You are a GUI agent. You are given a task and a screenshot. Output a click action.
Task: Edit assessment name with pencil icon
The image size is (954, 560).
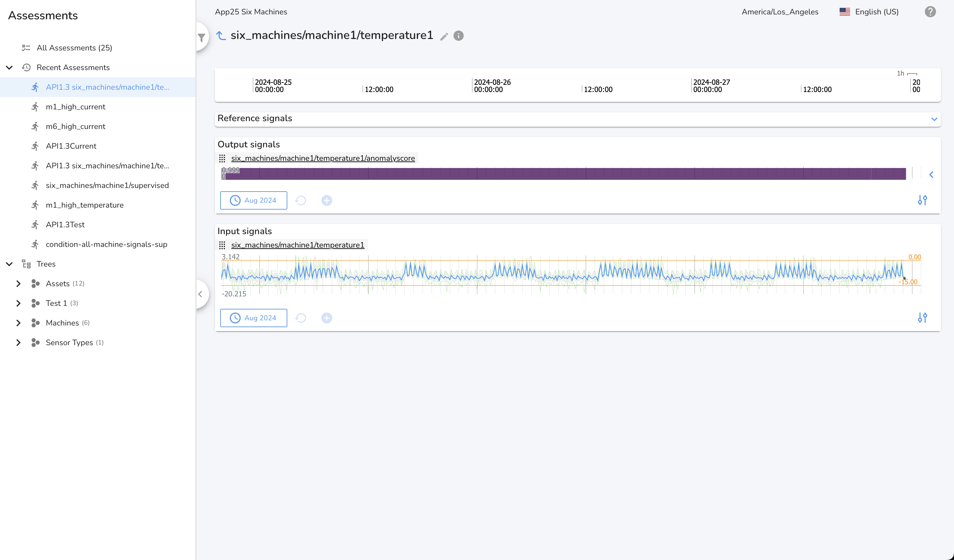click(x=444, y=36)
